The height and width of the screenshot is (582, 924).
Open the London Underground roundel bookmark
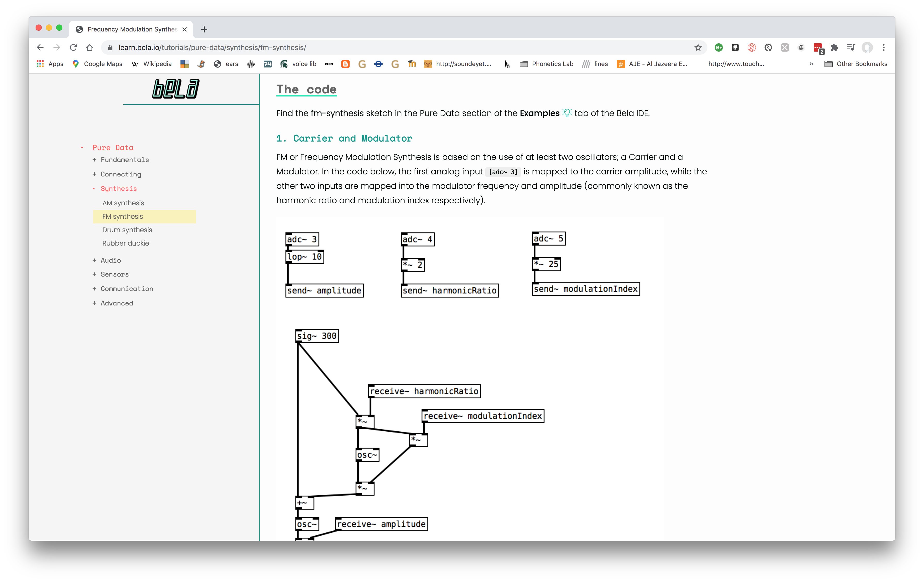click(x=378, y=64)
